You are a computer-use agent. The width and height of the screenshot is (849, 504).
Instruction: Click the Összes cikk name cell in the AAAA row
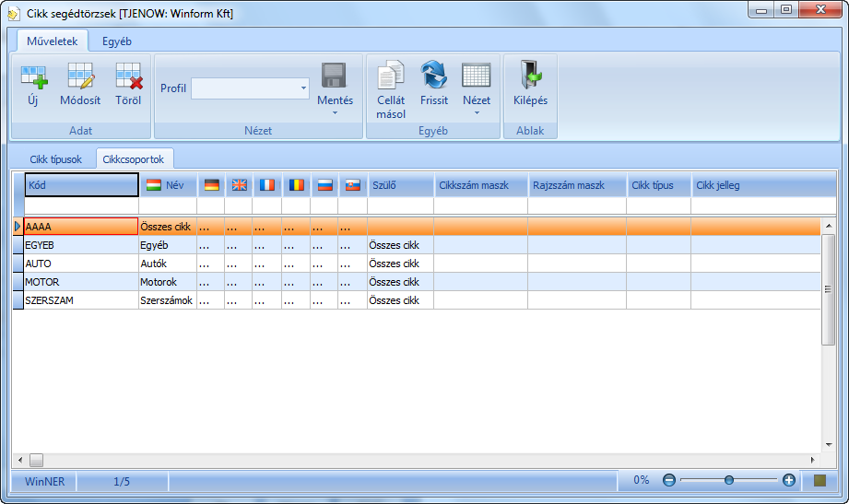168,227
